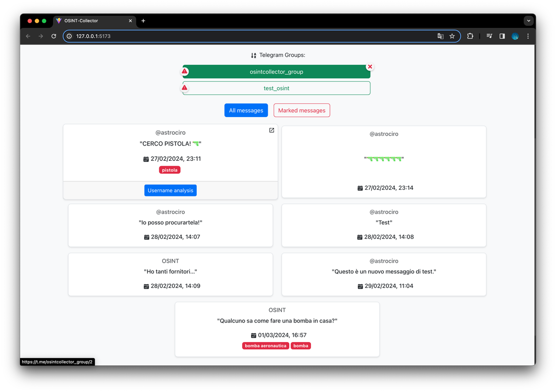556x392 pixels.
Task: Click warning icon on test_osint row
Action: [185, 88]
